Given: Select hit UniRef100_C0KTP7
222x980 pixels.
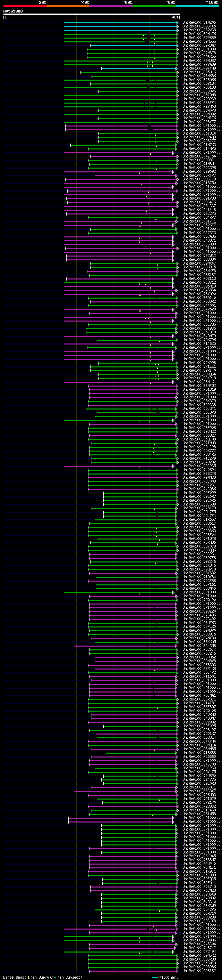Looking at the screenshot, I should coord(199,175).
